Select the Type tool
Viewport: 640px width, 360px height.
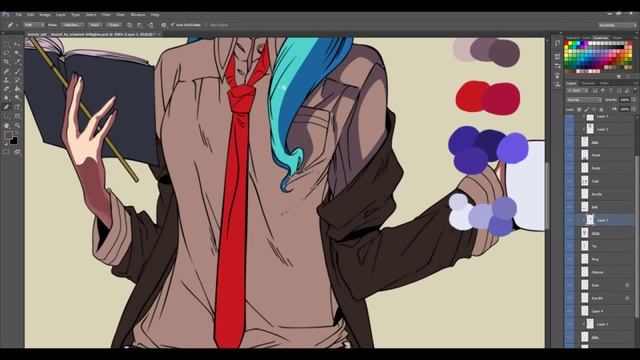17,107
